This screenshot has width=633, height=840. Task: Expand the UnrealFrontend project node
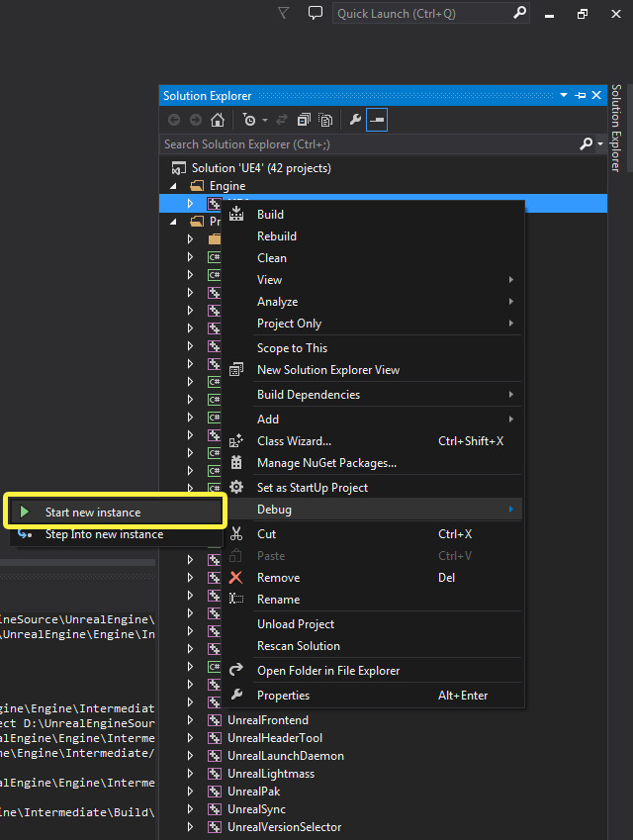point(190,720)
